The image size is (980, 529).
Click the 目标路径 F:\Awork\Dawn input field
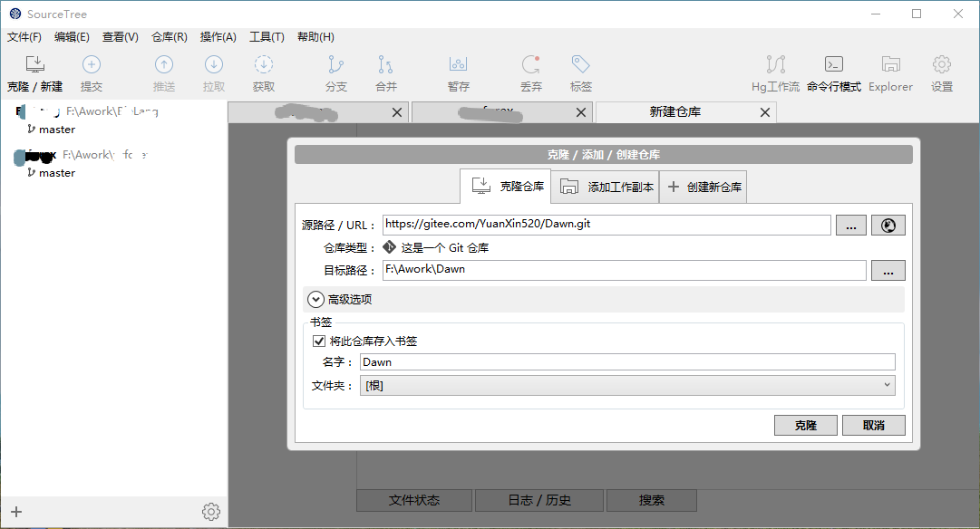625,270
